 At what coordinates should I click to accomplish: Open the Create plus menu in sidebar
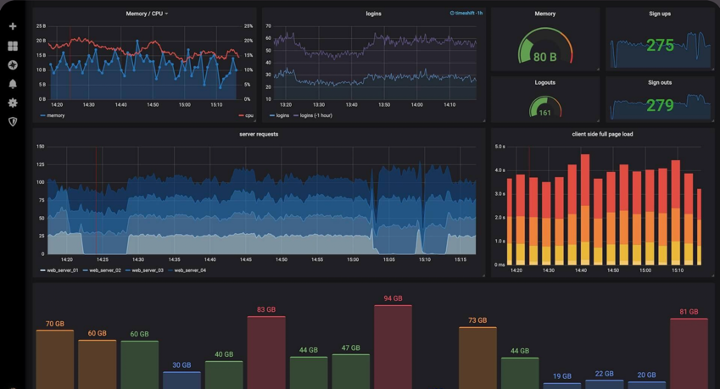pyautogui.click(x=13, y=26)
